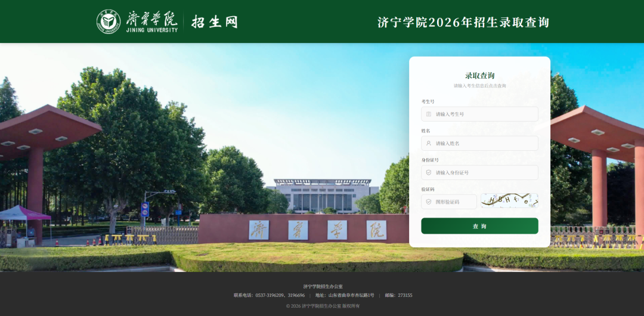Image resolution: width=644 pixels, height=316 pixels.
Task: Click the 济宁学院2026年招生录取查询 heading
Action: point(463,22)
